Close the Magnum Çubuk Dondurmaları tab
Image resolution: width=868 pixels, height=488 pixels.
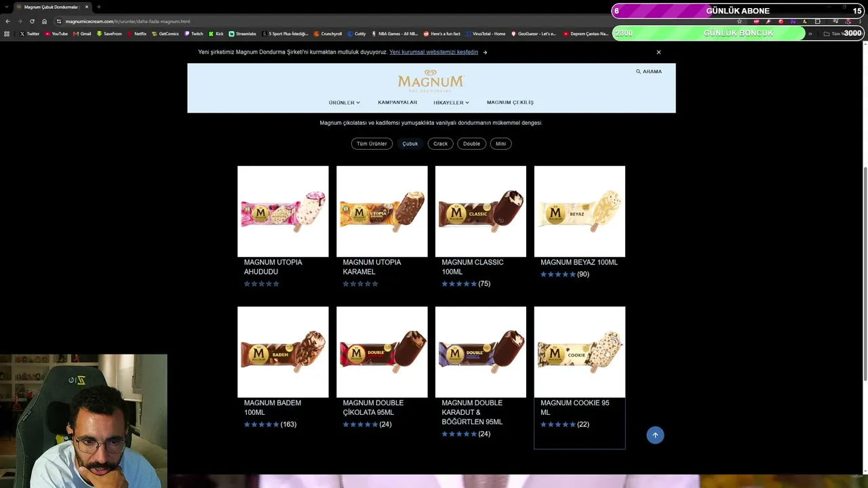click(87, 7)
